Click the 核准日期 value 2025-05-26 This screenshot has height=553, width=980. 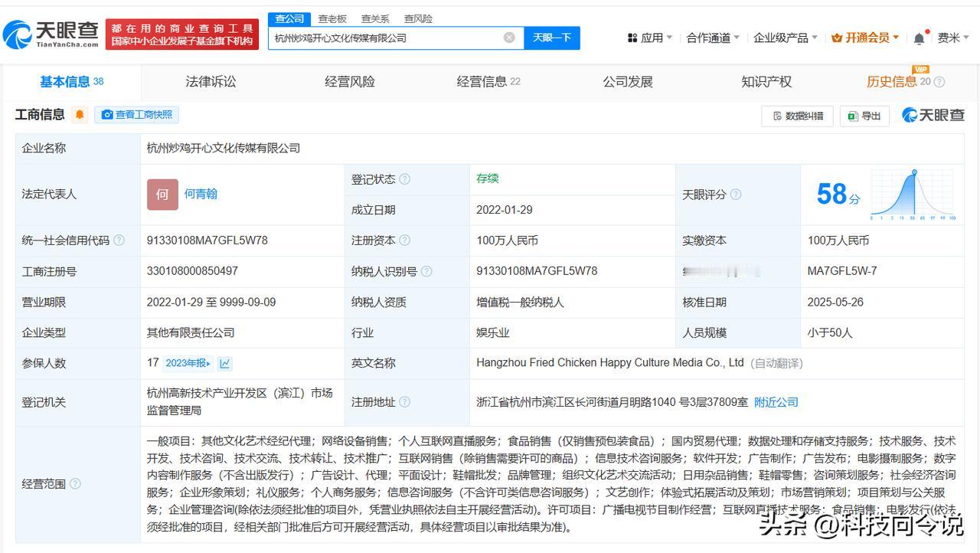coord(835,302)
